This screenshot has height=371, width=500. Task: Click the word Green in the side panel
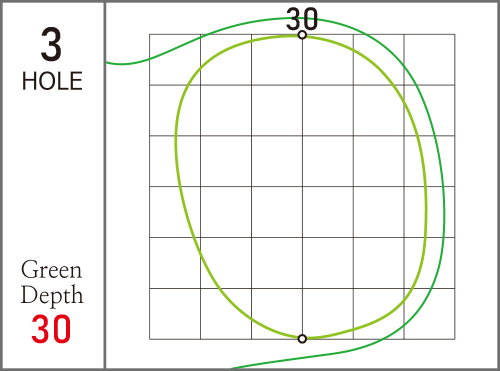[x=51, y=270]
